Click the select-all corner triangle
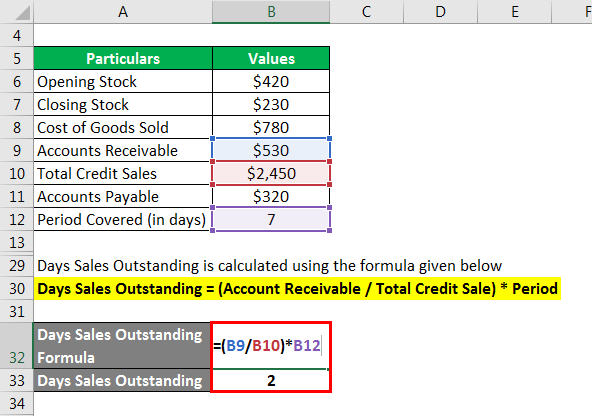Image resolution: width=592 pixels, height=416 pixels. (22, 12)
